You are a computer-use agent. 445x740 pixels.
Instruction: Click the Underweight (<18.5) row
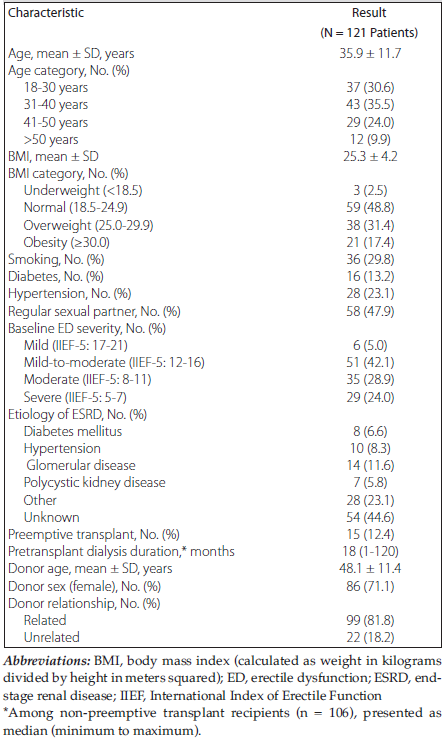click(x=222, y=190)
